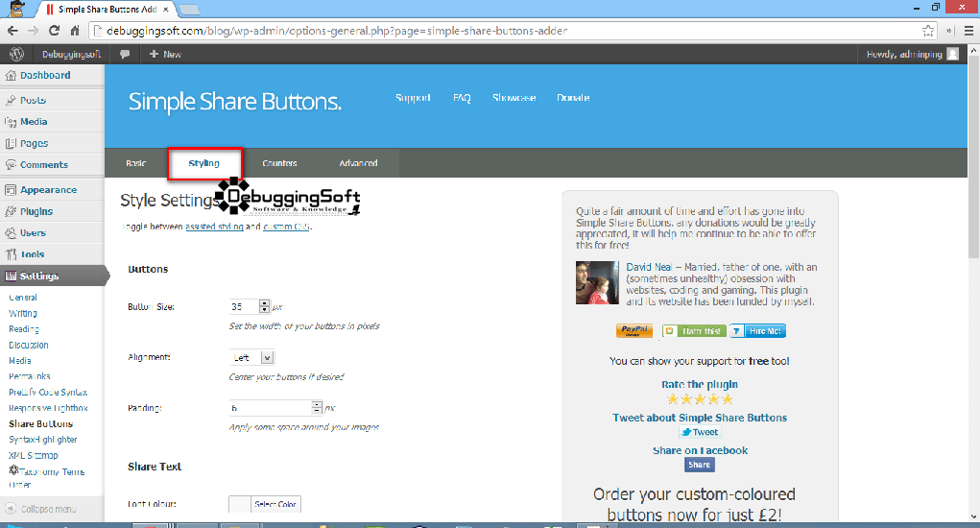Click the New content plus button
Screen dimensions: 980x528
[x=165, y=55]
